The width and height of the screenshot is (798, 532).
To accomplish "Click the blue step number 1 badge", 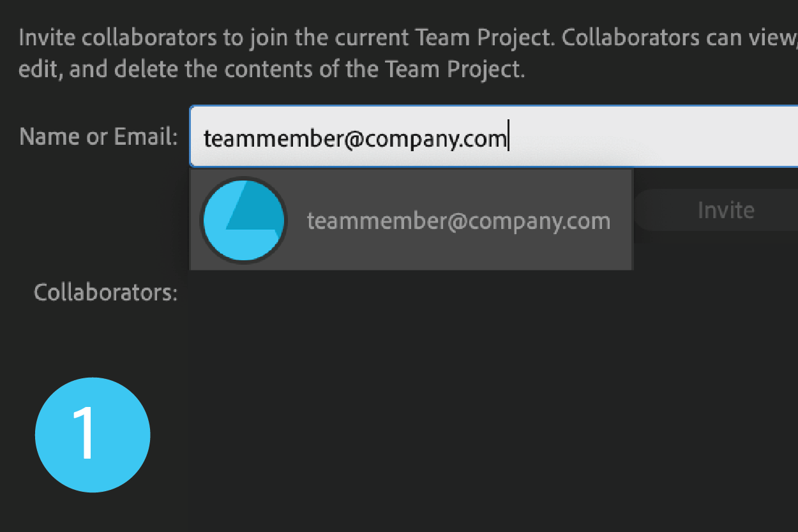I will (93, 434).
